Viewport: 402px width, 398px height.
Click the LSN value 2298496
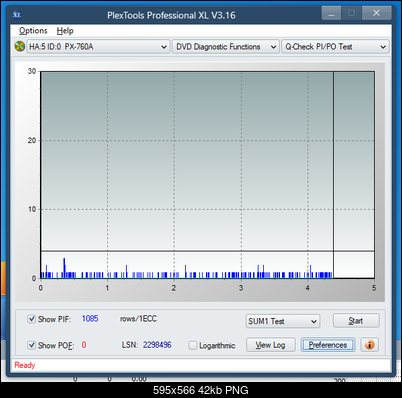[x=157, y=345]
